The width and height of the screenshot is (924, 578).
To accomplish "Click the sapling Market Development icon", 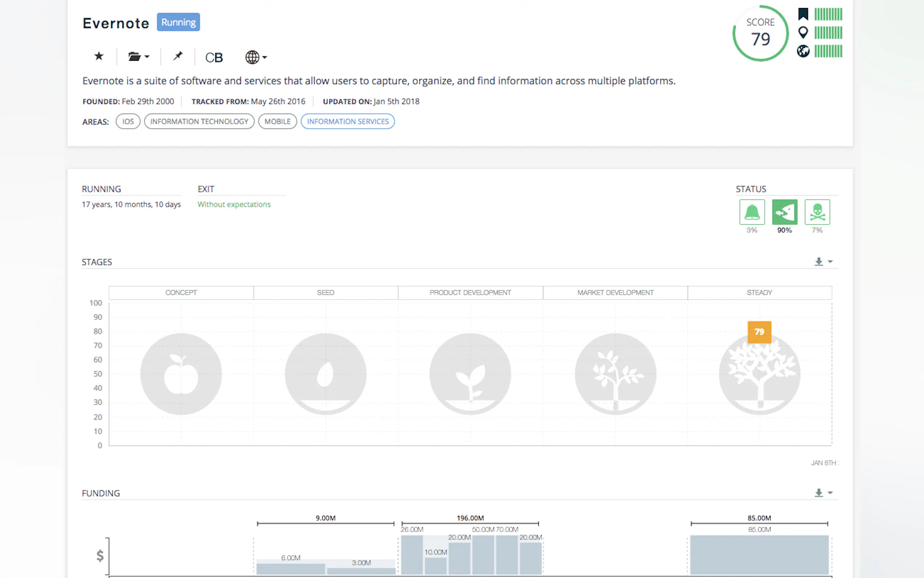I will (616, 374).
